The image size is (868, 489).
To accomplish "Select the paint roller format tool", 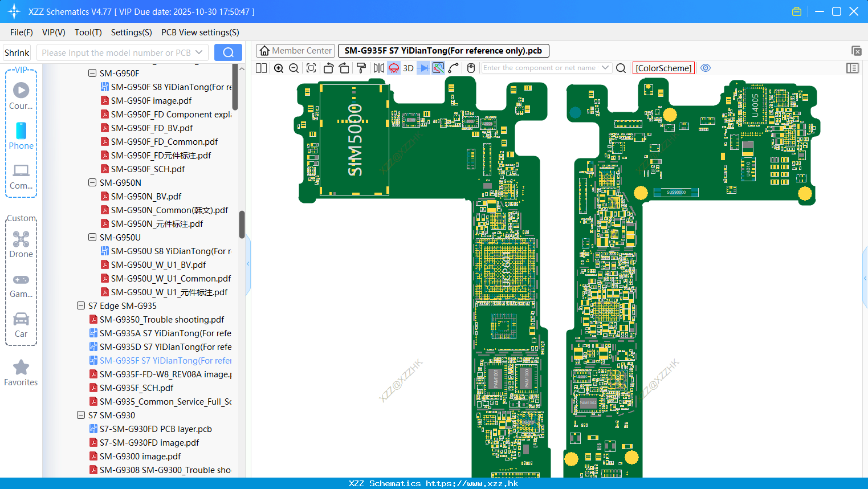I will (361, 68).
